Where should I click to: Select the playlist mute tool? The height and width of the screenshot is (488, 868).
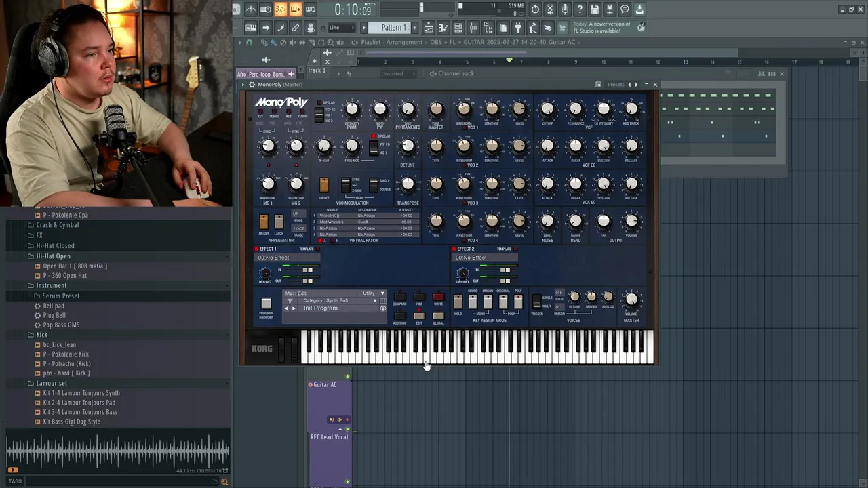coord(292,42)
